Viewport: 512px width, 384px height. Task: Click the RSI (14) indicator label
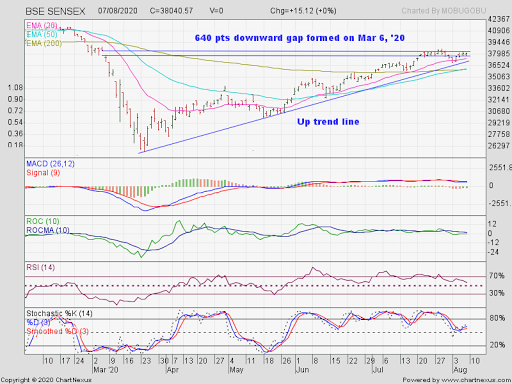(x=40, y=267)
